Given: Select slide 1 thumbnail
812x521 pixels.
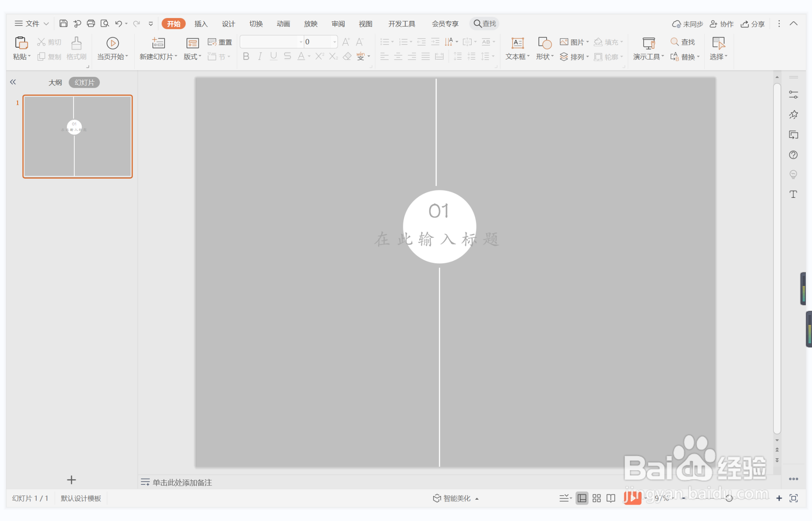Looking at the screenshot, I should tap(78, 136).
